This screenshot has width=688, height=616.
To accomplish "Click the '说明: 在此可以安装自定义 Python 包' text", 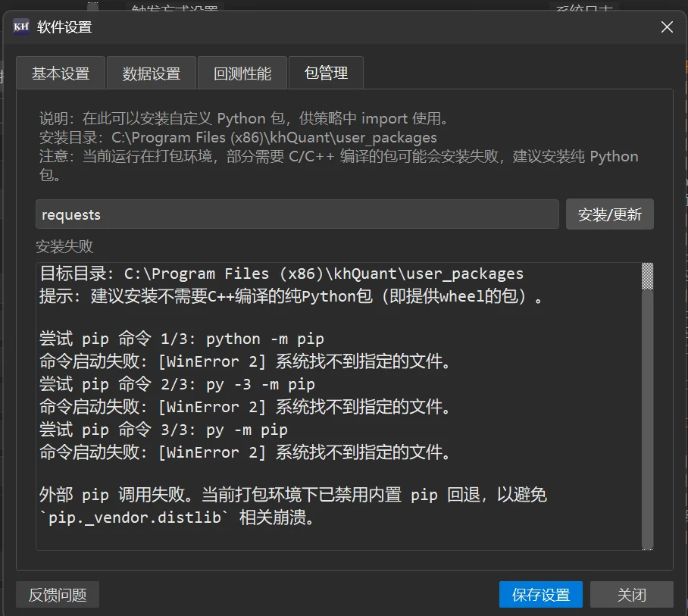I will click(243, 118).
